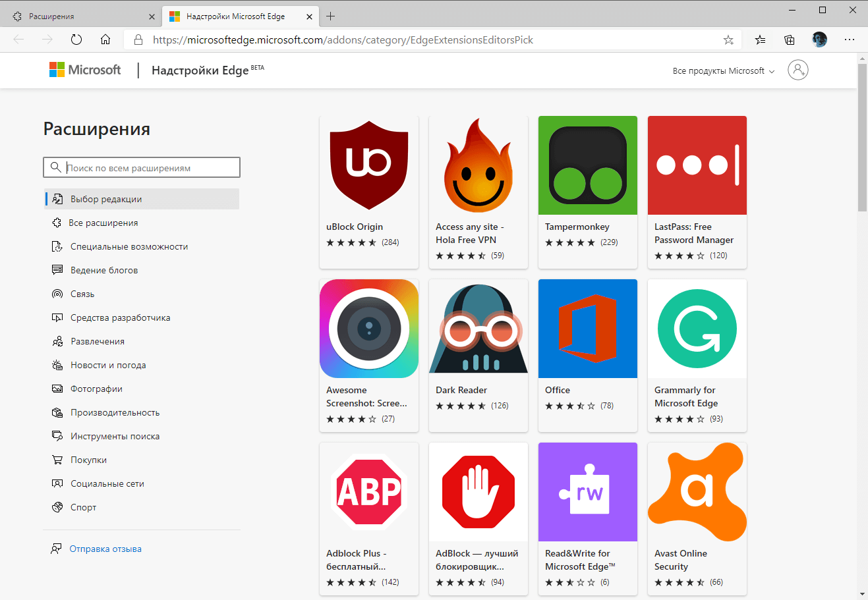Open the Grammarly extension icon

point(697,329)
